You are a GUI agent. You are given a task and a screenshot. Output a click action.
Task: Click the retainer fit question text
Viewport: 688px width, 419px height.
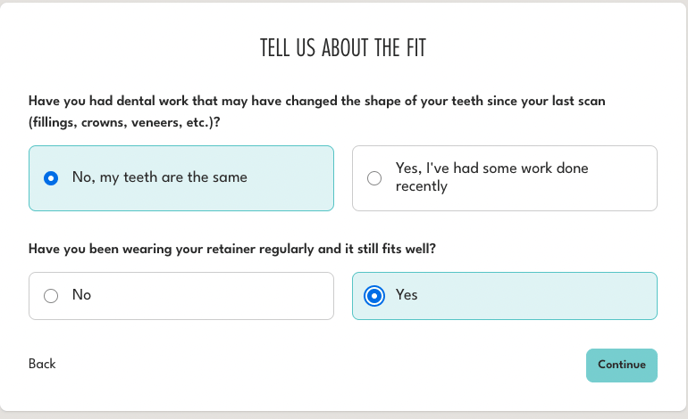(232, 249)
